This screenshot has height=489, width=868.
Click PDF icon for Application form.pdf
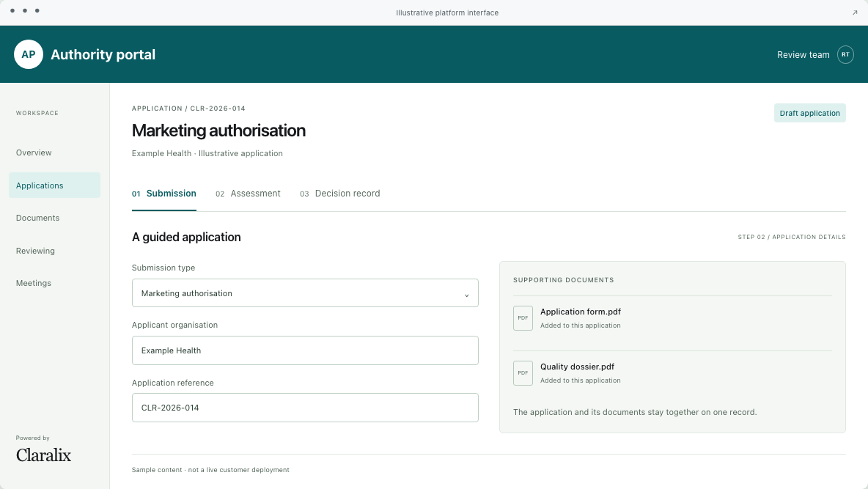[523, 318]
